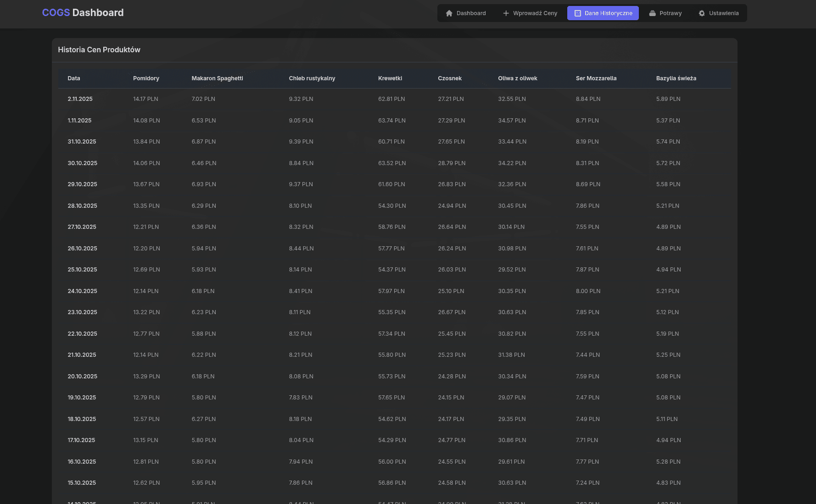Click the Bazylia świeża column header

point(676,78)
